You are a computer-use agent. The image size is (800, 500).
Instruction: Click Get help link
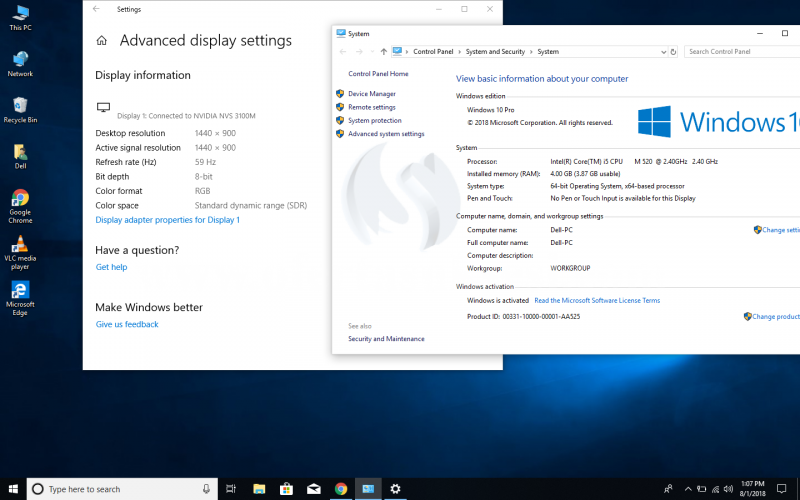pyautogui.click(x=111, y=267)
